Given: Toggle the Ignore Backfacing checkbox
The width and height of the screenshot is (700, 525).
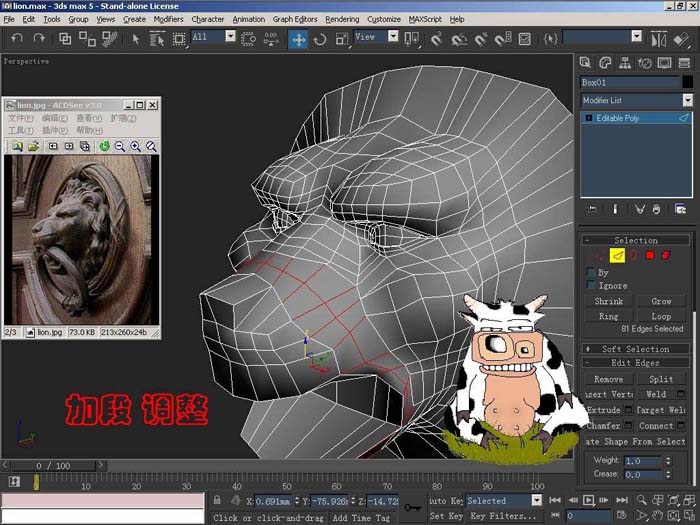Looking at the screenshot, I should coord(591,284).
